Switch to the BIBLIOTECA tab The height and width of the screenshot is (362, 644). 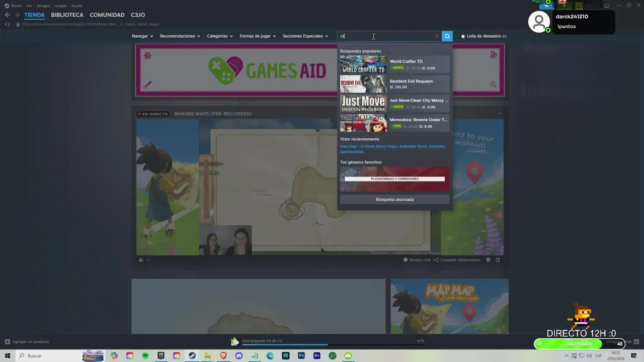coord(67,15)
